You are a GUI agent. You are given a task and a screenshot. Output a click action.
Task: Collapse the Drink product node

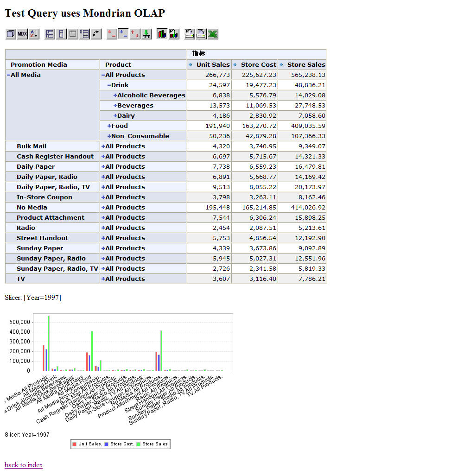pyautogui.click(x=109, y=85)
